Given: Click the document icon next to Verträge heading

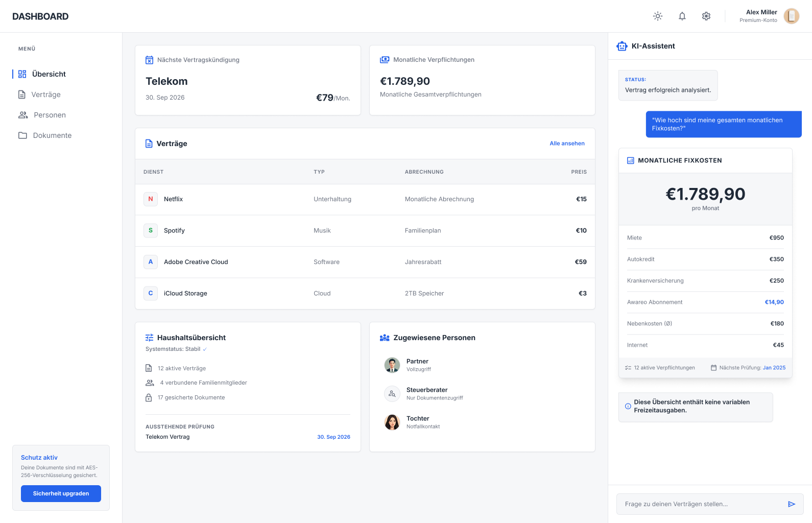Looking at the screenshot, I should (x=149, y=144).
